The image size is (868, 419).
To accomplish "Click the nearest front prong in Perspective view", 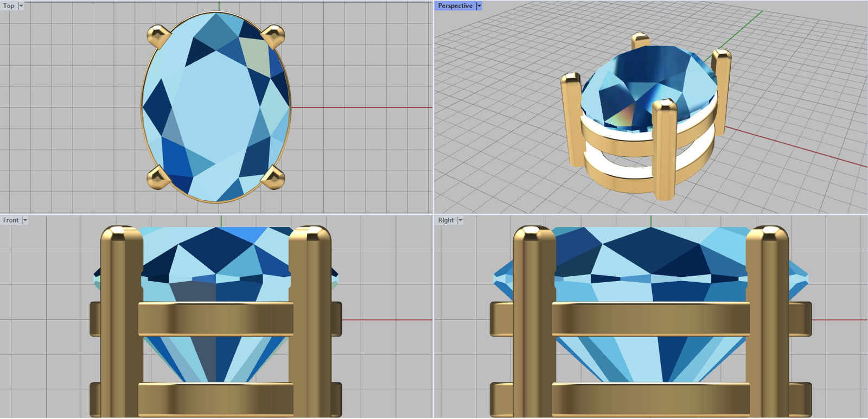I will (x=664, y=147).
